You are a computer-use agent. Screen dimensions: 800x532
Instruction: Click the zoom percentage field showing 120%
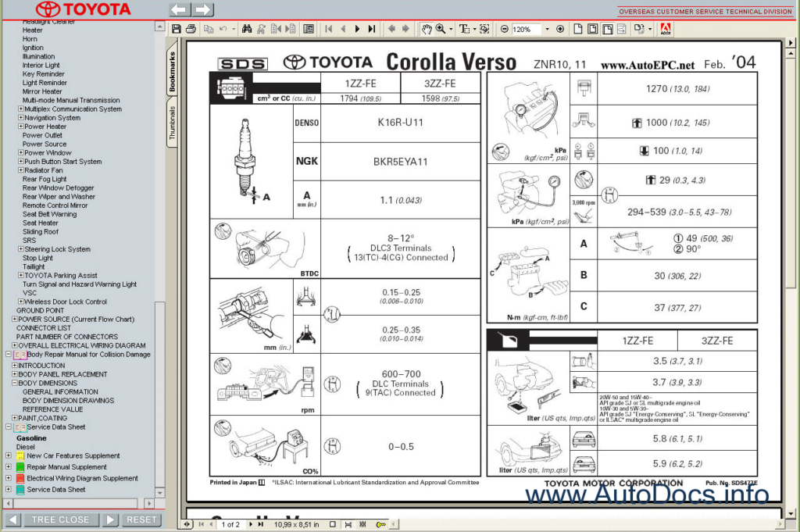pyautogui.click(x=527, y=29)
